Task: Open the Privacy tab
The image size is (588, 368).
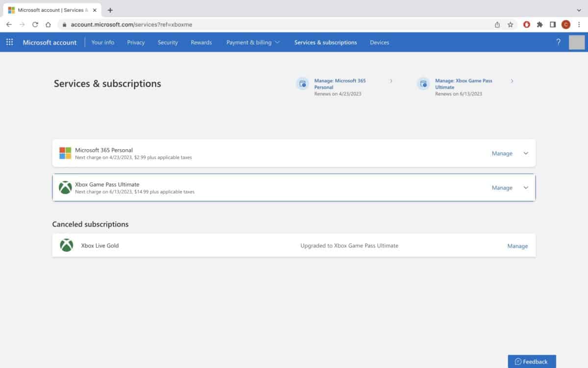Action: point(136,42)
